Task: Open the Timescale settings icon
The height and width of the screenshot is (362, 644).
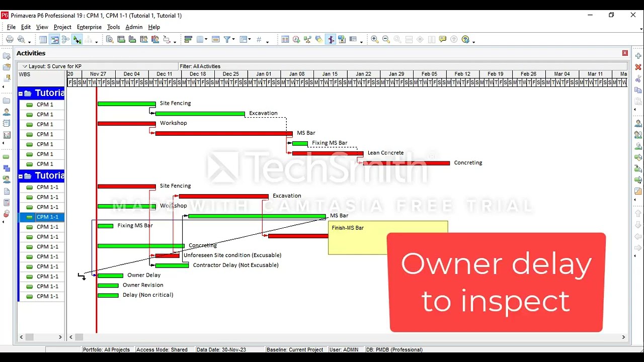Action: tap(216, 39)
